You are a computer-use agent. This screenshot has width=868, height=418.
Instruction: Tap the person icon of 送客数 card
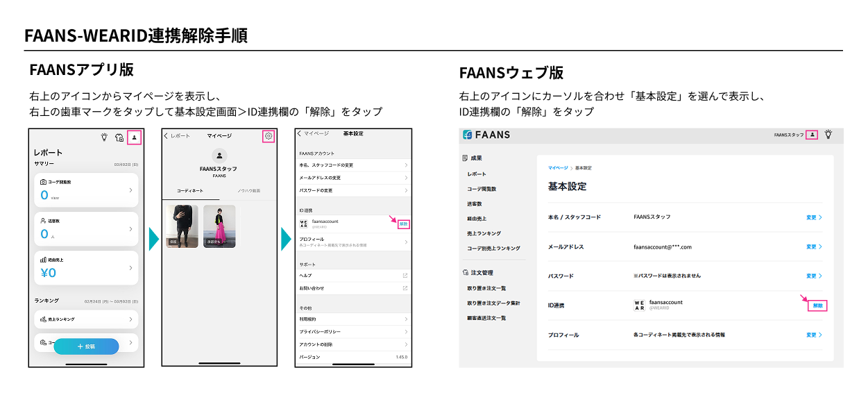point(43,221)
